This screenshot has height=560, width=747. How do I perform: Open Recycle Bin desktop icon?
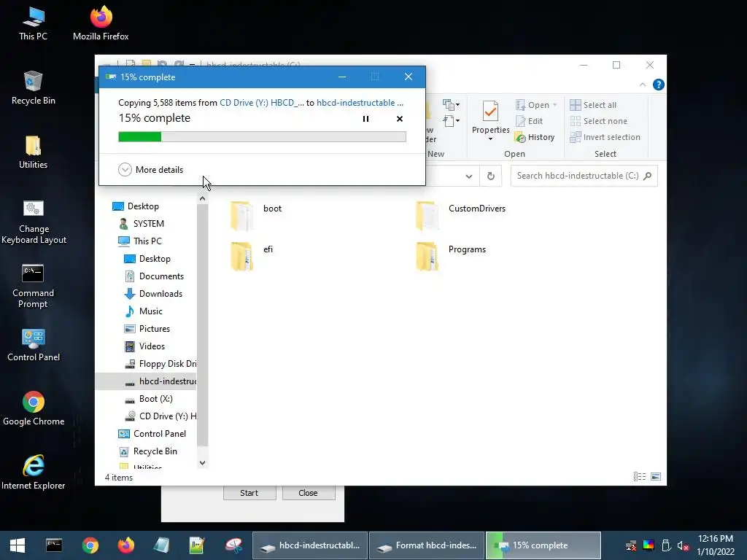pyautogui.click(x=34, y=88)
